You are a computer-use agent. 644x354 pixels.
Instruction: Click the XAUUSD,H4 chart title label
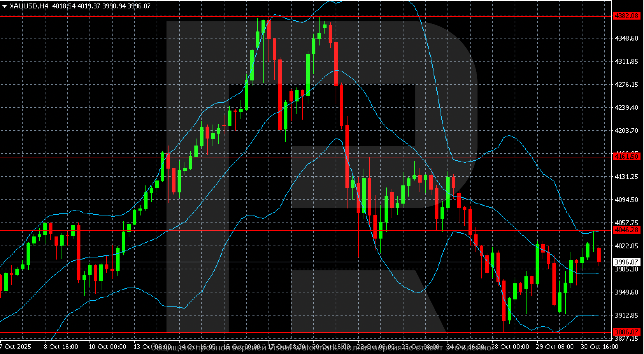pos(30,6)
